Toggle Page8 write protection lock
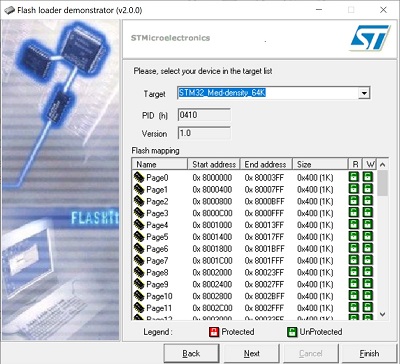 pyautogui.click(x=368, y=272)
